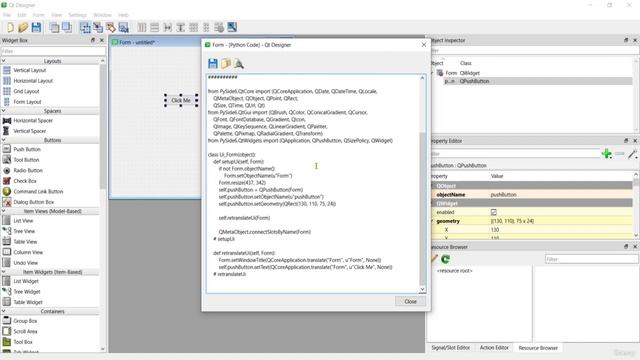Switch to the Signal/Slot Editor tab
Image resolution: width=640 pixels, height=360 pixels.
pos(451,348)
